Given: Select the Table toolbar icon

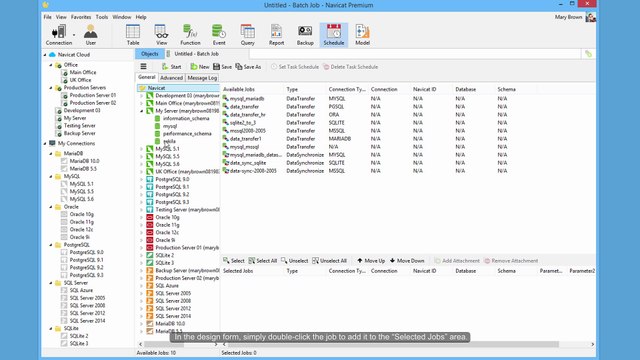Looking at the screenshot, I should point(133,35).
